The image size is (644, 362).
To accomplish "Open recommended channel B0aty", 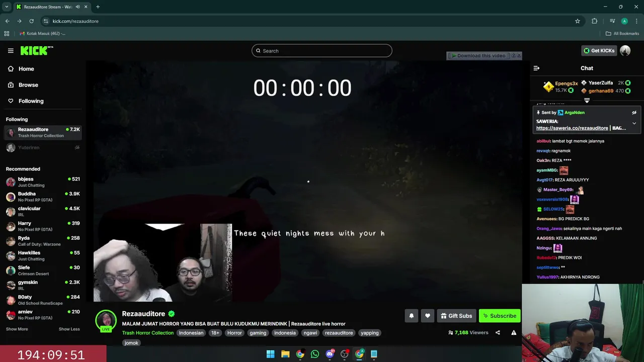I will point(43,300).
